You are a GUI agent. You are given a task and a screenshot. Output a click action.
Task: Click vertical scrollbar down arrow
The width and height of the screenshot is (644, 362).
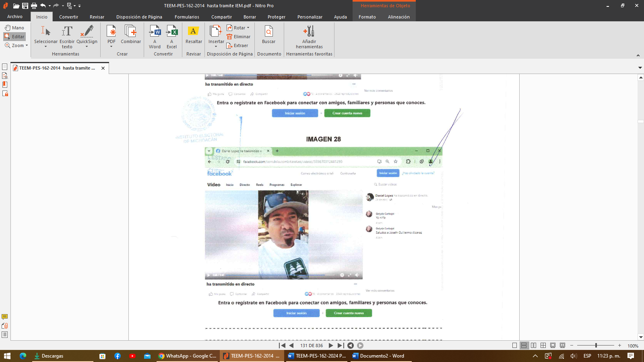[x=640, y=337]
